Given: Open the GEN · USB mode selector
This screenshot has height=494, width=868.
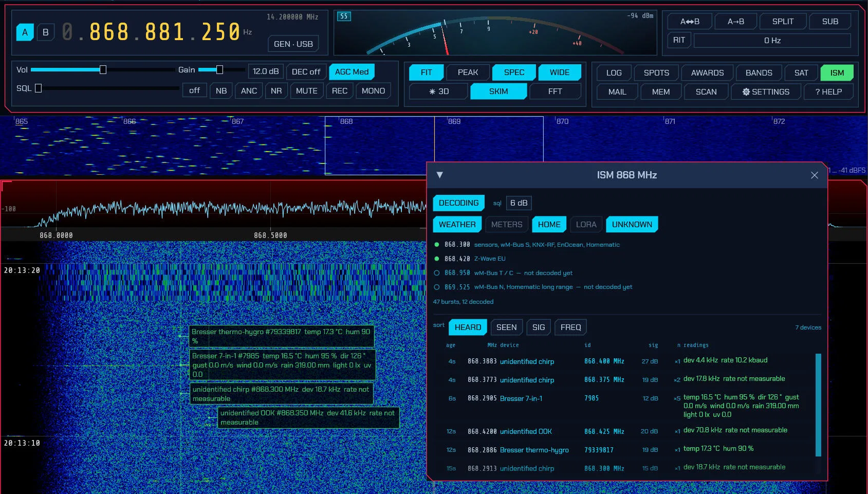Looking at the screenshot, I should tap(293, 44).
